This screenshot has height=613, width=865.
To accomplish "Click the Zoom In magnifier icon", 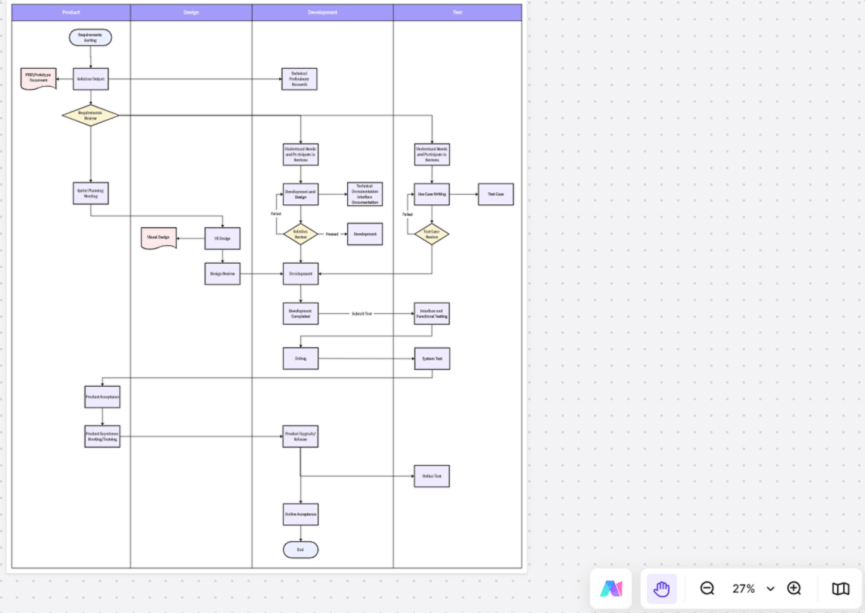I will [794, 589].
